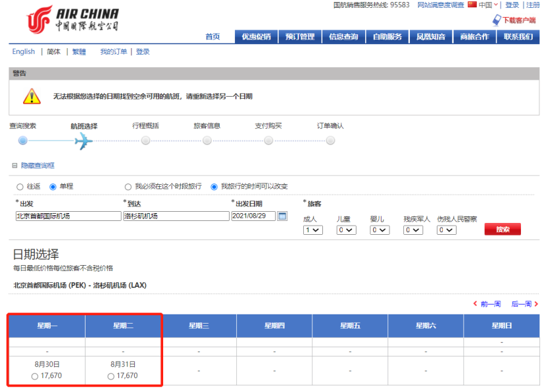Select the 往返 round-trip radio button
Viewport: 546px width, 392px height.
tap(20, 187)
